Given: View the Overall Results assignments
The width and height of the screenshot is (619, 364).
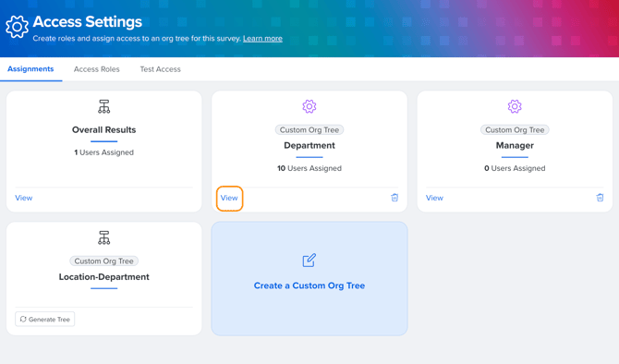Looking at the screenshot, I should (24, 198).
